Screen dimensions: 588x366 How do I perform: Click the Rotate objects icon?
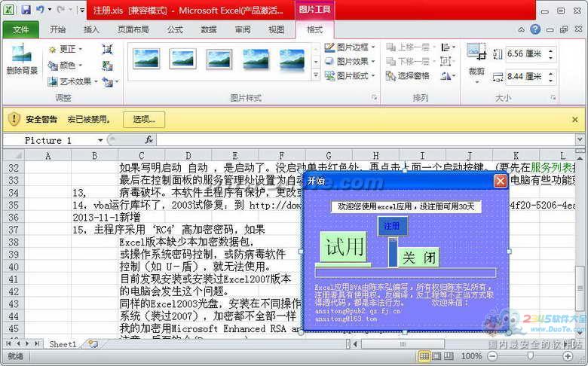447,76
